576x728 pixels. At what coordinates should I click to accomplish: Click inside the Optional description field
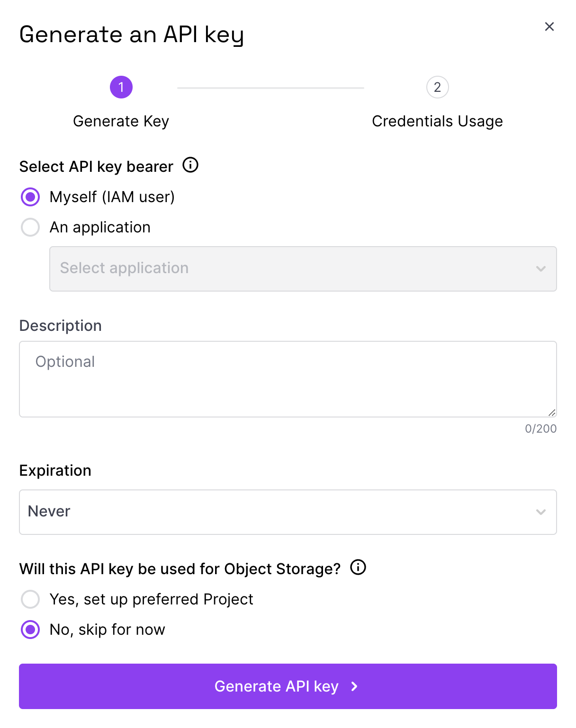pos(288,379)
